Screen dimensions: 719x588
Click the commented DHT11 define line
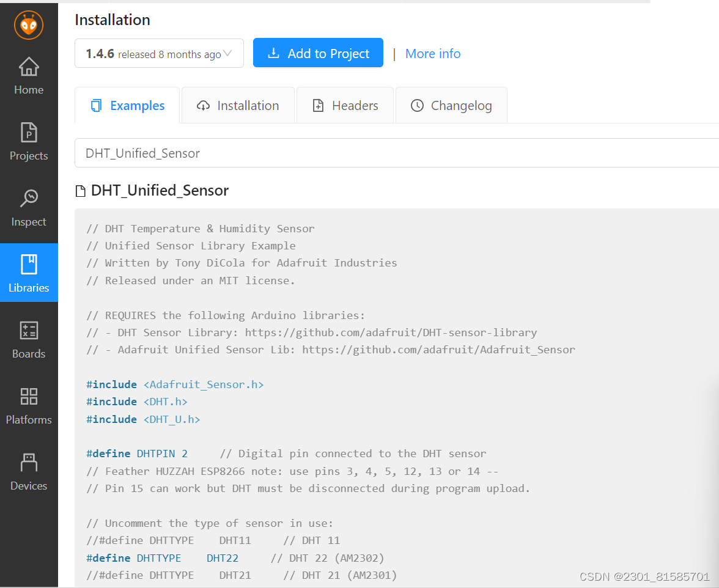click(x=213, y=541)
